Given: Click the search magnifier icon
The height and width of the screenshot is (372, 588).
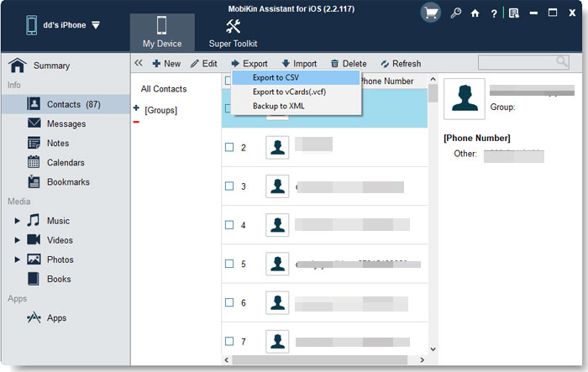Looking at the screenshot, I should pos(561,61).
